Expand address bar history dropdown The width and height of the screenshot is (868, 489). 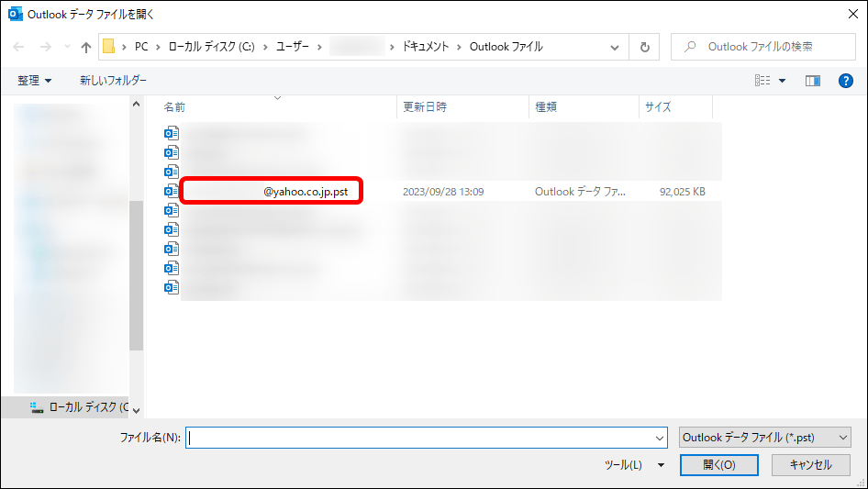tap(615, 47)
